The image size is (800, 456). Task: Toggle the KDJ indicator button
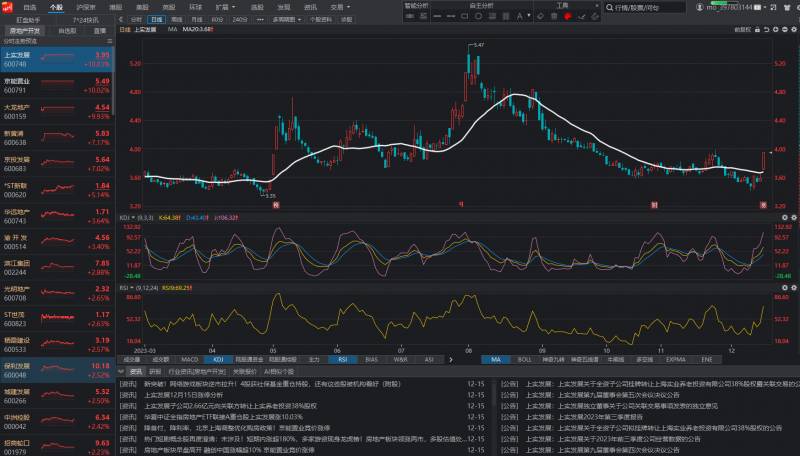coord(218,360)
